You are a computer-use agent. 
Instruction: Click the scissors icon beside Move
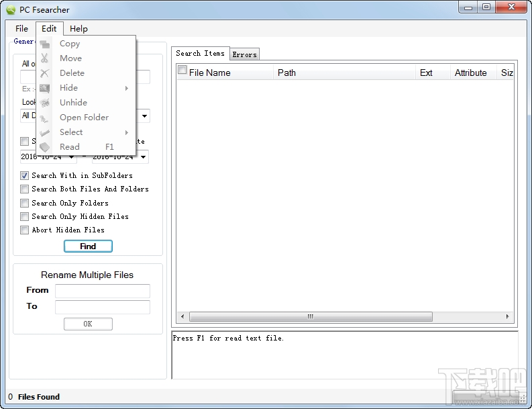pos(44,58)
